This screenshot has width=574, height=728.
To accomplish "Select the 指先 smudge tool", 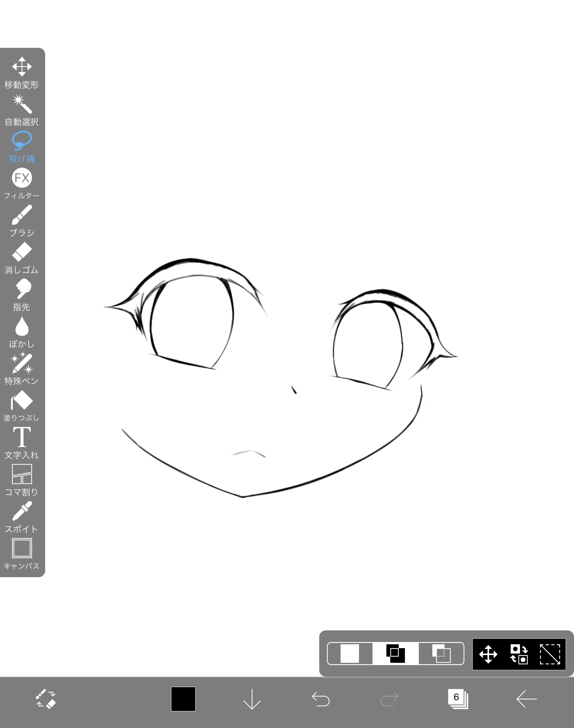I will 22,295.
